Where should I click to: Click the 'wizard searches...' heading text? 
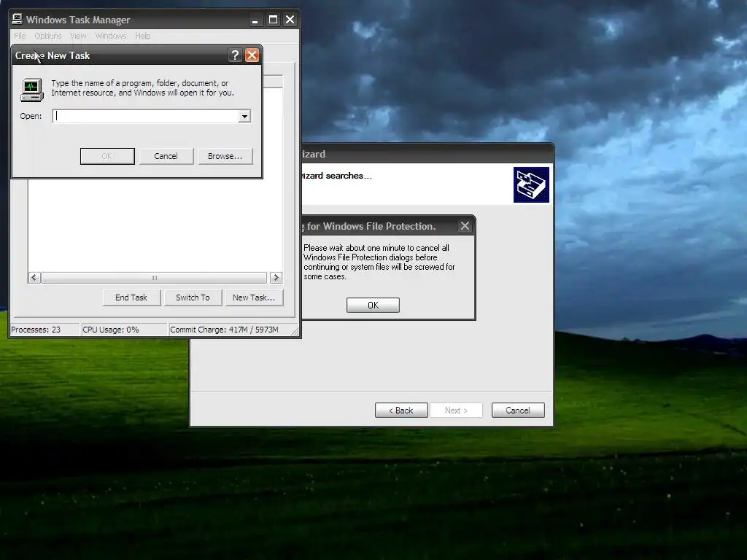(x=337, y=176)
